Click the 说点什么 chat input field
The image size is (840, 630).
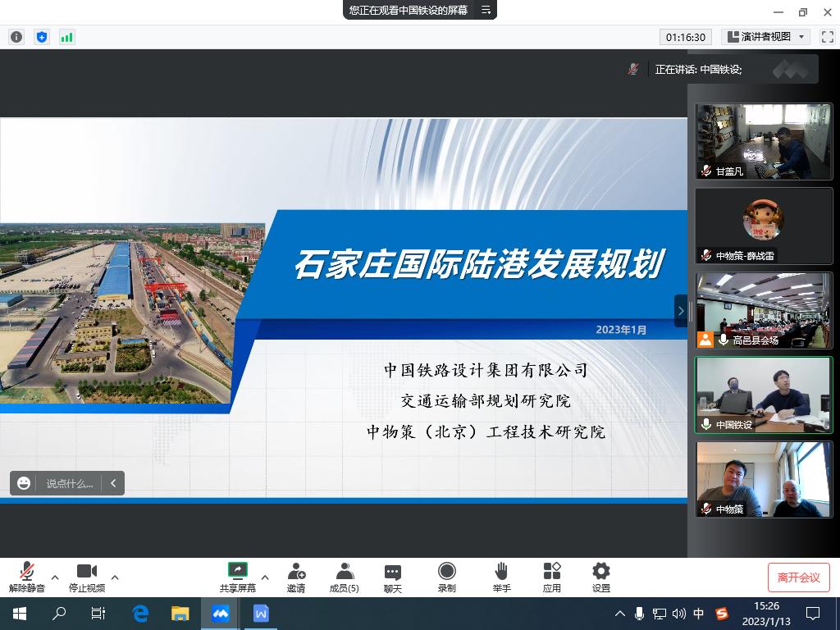pyautogui.click(x=70, y=483)
